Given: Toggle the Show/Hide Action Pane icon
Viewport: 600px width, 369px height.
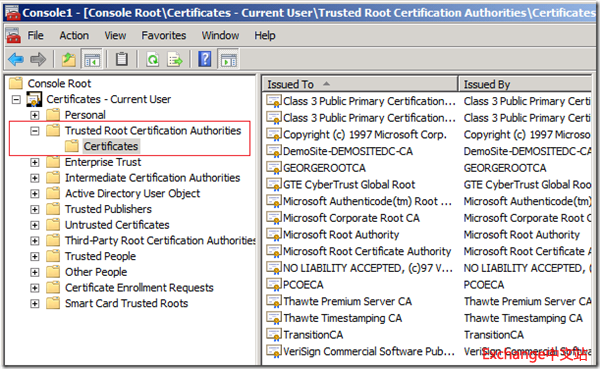Looking at the screenshot, I should pos(228,59).
